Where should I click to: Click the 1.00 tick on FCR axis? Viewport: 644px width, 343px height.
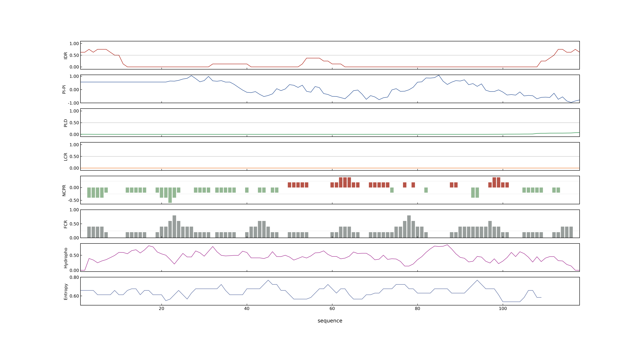click(x=74, y=210)
